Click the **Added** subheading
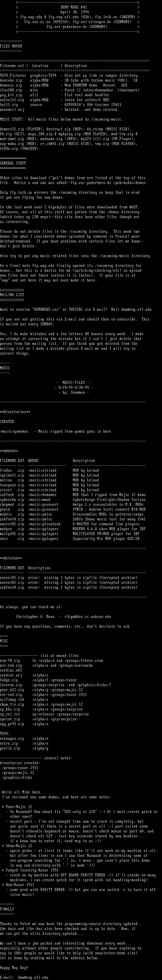Viewport: 162px width, 980px height. [x=9, y=451]
